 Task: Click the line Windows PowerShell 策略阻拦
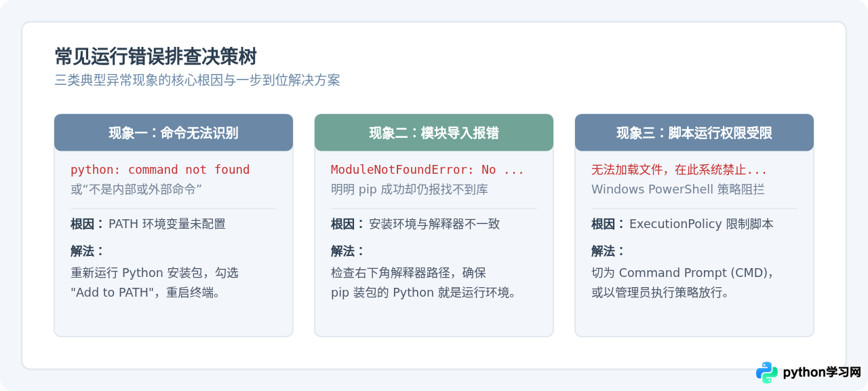(x=678, y=189)
